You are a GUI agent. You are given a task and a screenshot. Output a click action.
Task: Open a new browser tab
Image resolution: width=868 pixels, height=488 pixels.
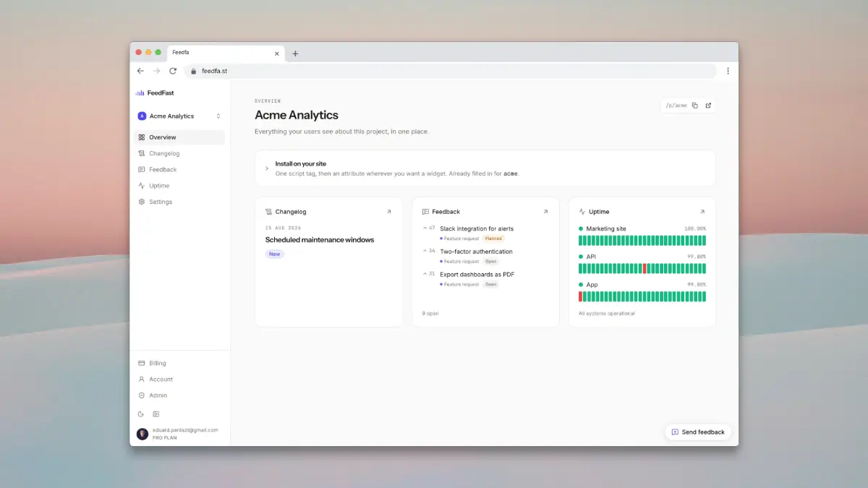point(295,53)
